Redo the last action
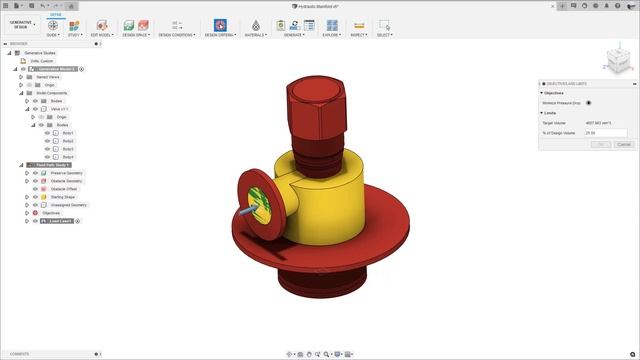Screen dimensions: 640x360 click(x=57, y=6)
